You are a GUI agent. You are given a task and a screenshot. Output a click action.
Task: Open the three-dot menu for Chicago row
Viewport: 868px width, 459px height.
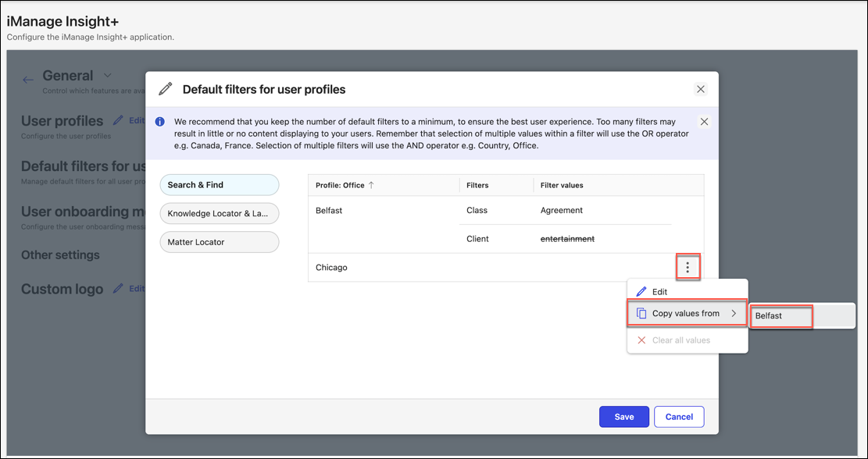click(x=687, y=268)
